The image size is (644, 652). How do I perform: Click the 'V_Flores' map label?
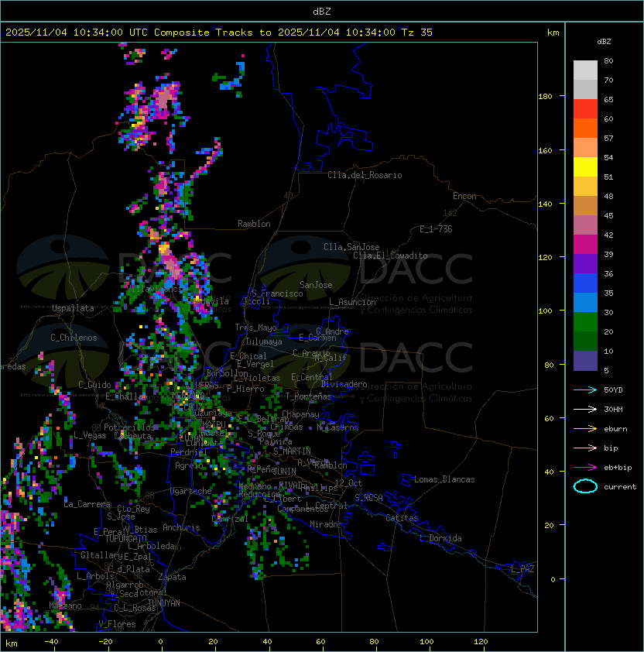coord(117,624)
